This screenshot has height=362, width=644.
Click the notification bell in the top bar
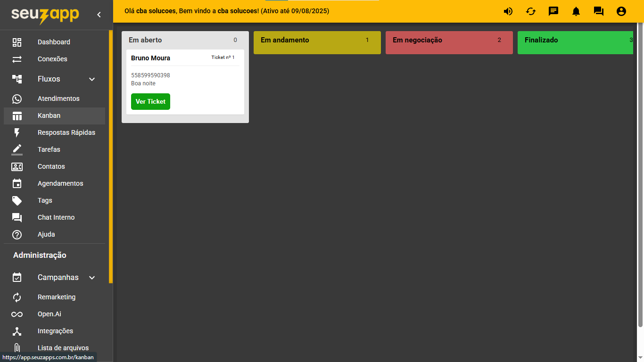click(576, 11)
